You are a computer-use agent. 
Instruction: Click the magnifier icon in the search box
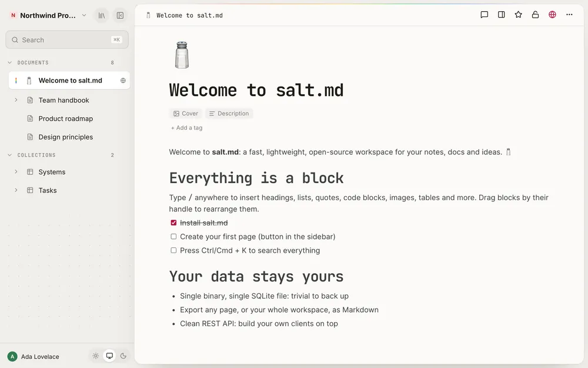(15, 40)
